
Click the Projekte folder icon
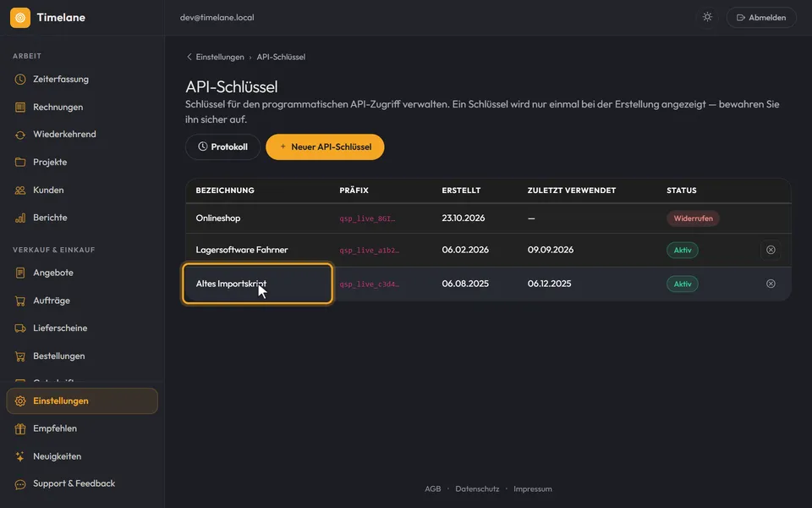coord(20,163)
